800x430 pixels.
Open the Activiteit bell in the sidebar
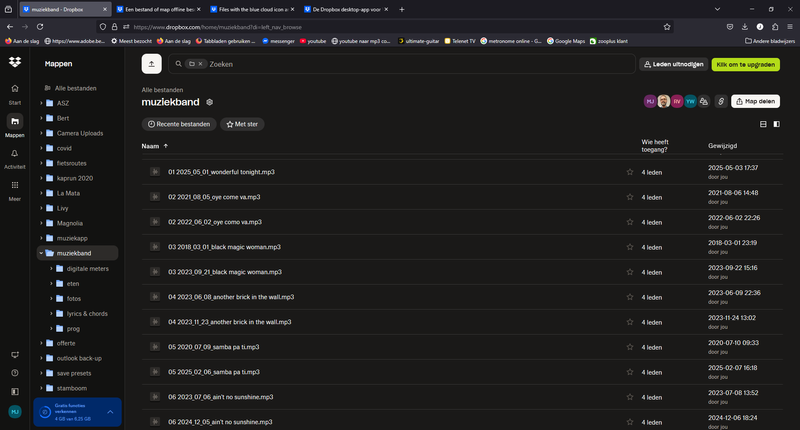click(x=14, y=157)
